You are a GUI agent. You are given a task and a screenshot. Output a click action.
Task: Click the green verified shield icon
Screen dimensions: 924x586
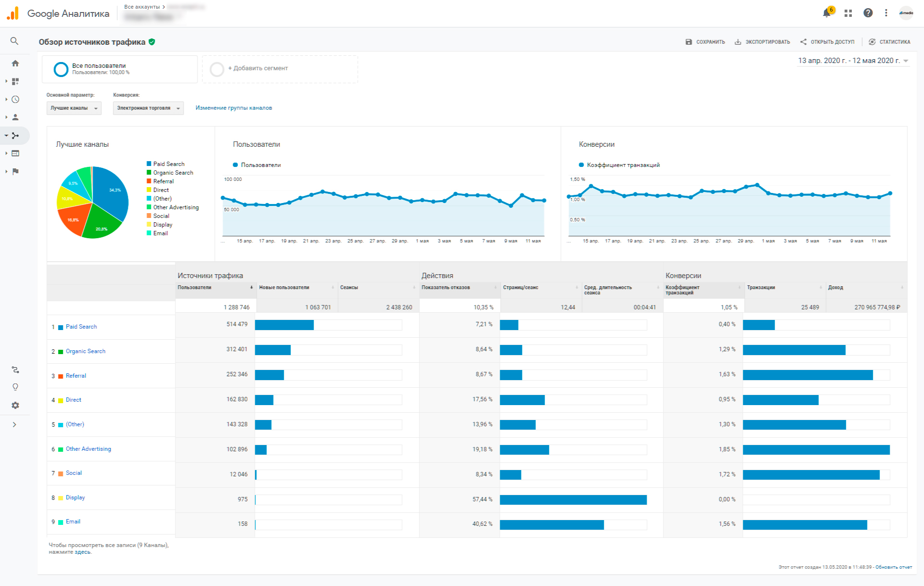coord(152,42)
